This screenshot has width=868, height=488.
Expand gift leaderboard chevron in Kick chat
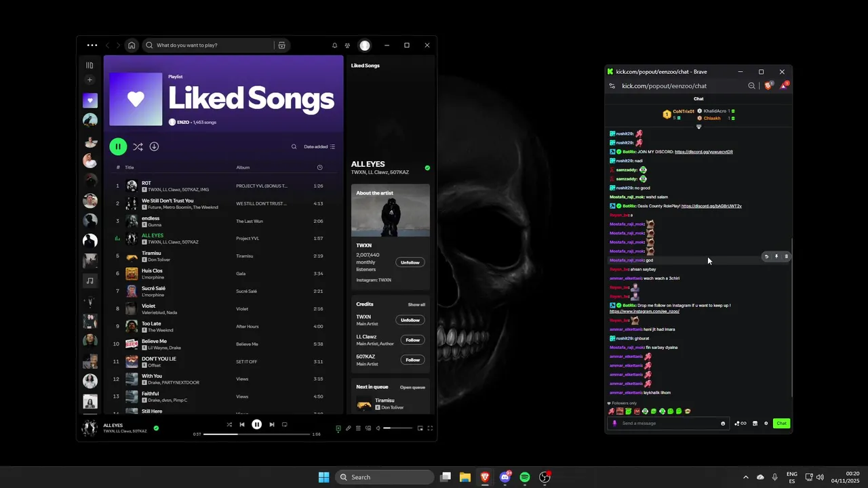699,127
